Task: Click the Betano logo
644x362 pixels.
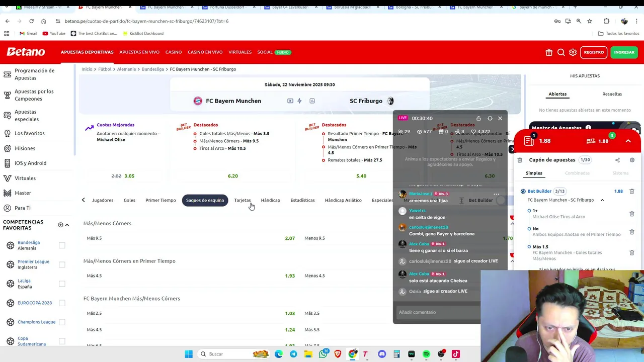Action: tap(26, 52)
